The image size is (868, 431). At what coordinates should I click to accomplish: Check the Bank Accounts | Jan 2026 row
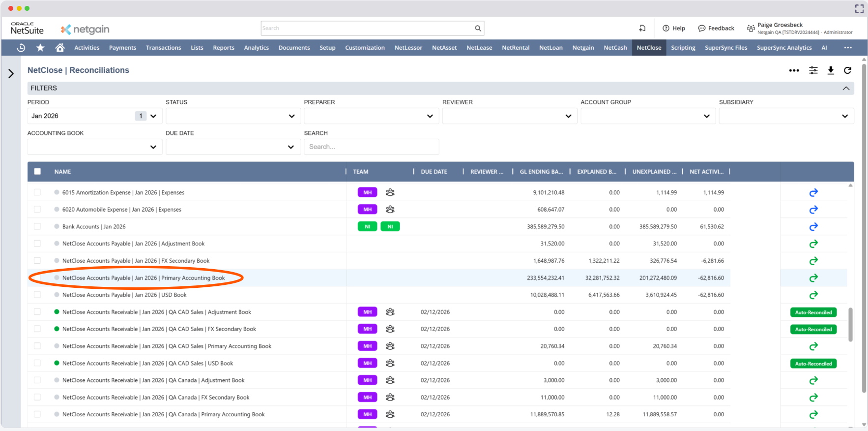37,227
